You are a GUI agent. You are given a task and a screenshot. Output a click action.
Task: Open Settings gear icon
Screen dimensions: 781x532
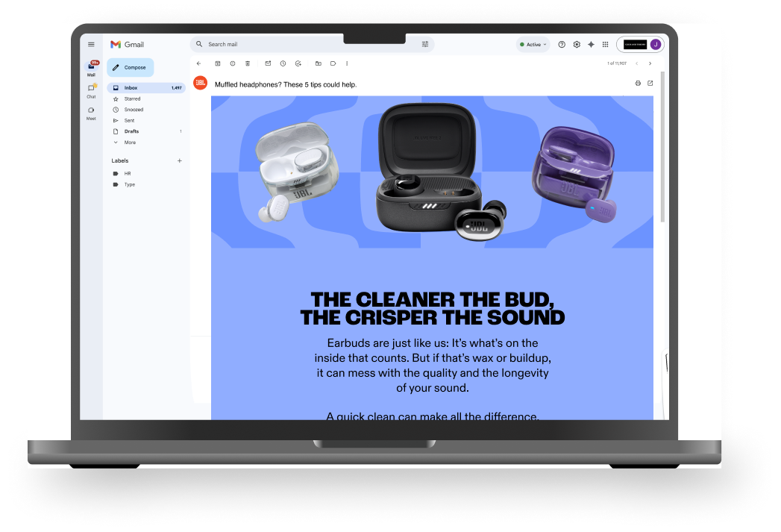(x=577, y=44)
